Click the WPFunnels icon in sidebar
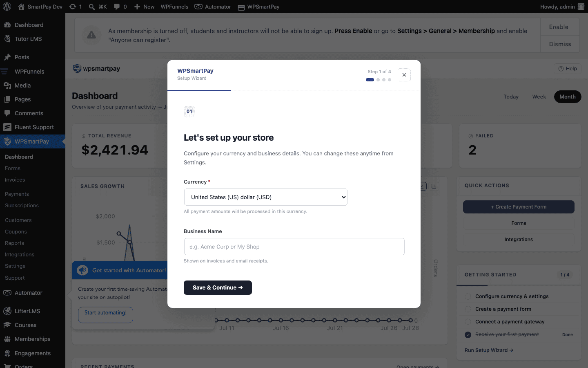The width and height of the screenshot is (588, 368). [5, 72]
